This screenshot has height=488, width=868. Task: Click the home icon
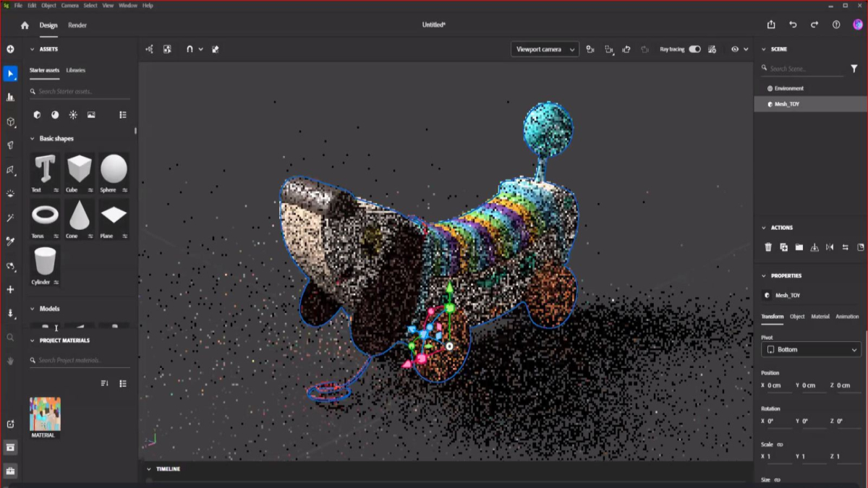pyautogui.click(x=25, y=25)
